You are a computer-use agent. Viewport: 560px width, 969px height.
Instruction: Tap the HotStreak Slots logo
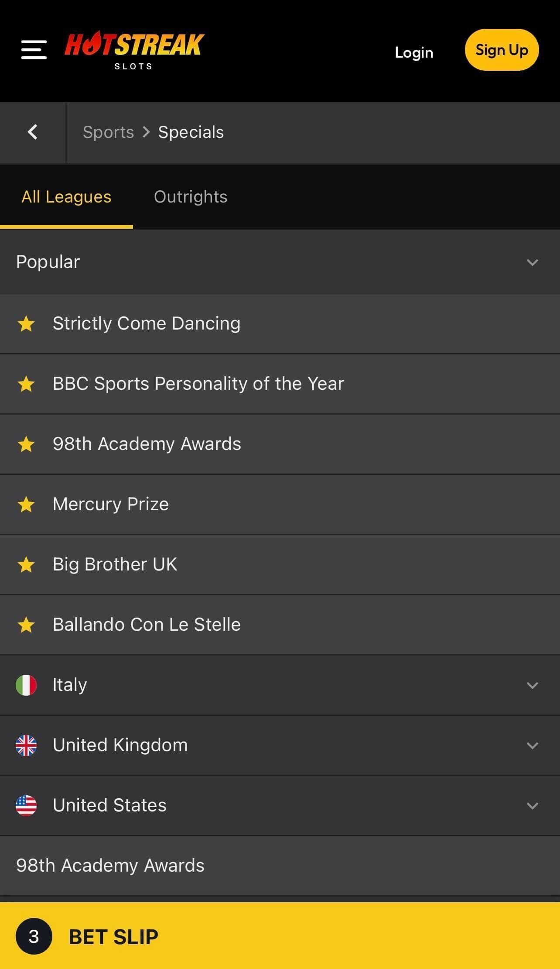(134, 50)
